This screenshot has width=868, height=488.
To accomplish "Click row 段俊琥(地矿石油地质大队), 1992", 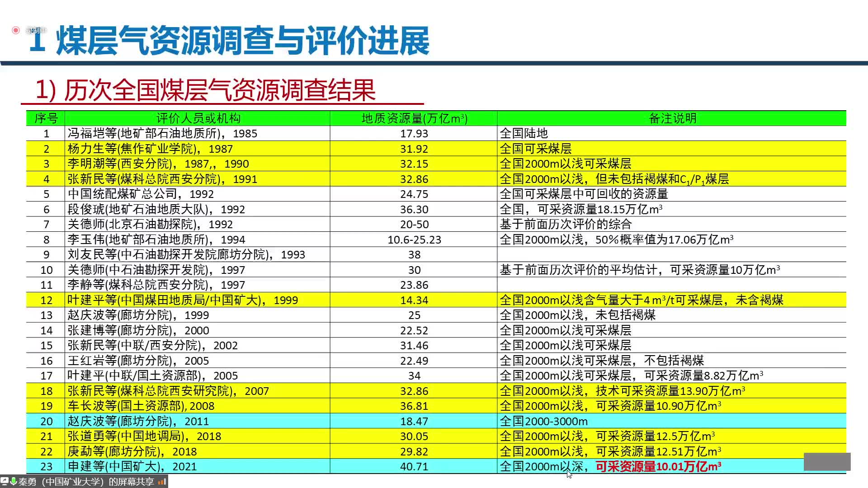I will [436, 209].
